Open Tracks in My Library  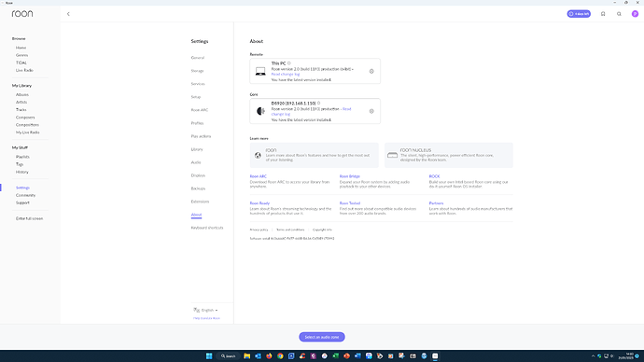tap(21, 110)
